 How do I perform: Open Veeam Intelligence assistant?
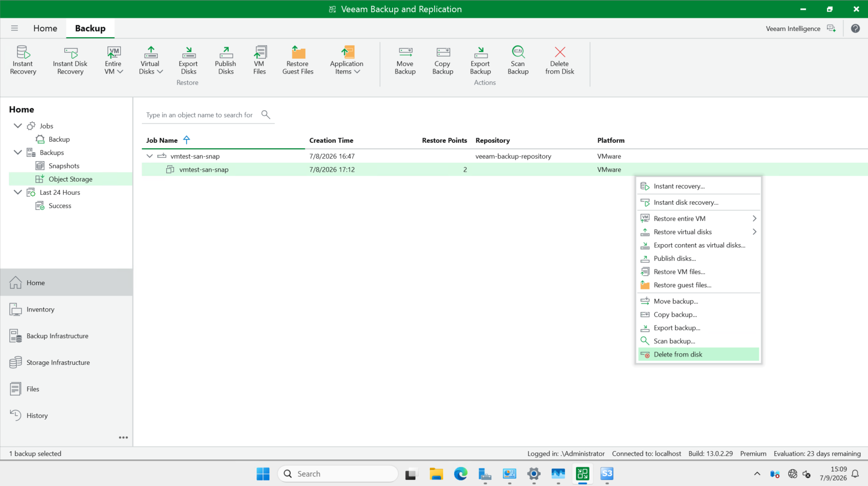coord(800,29)
